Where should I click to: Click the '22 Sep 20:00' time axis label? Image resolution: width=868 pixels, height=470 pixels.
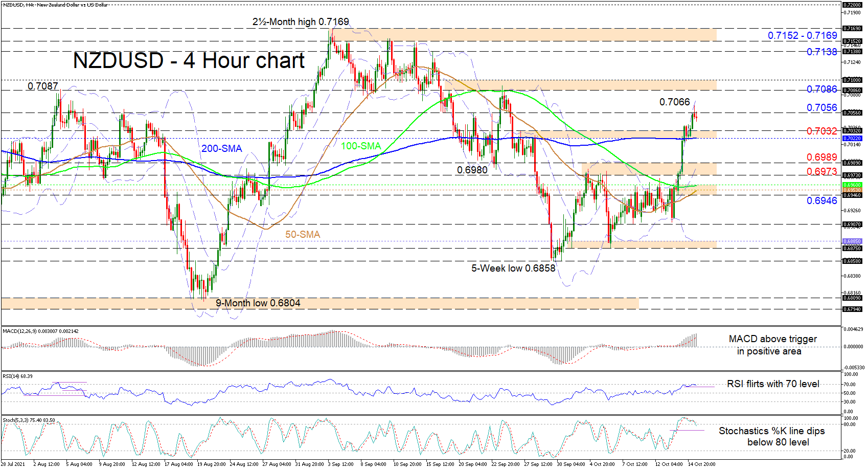(506, 464)
